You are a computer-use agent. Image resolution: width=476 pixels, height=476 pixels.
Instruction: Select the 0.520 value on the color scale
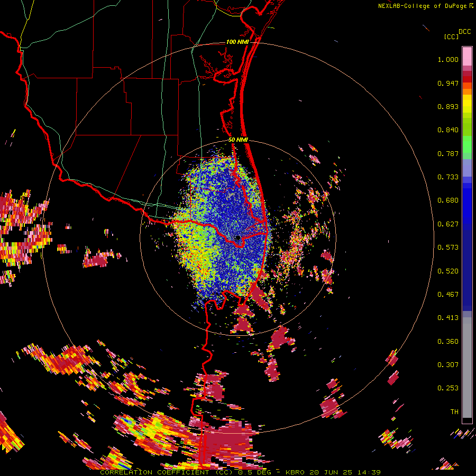click(x=448, y=271)
